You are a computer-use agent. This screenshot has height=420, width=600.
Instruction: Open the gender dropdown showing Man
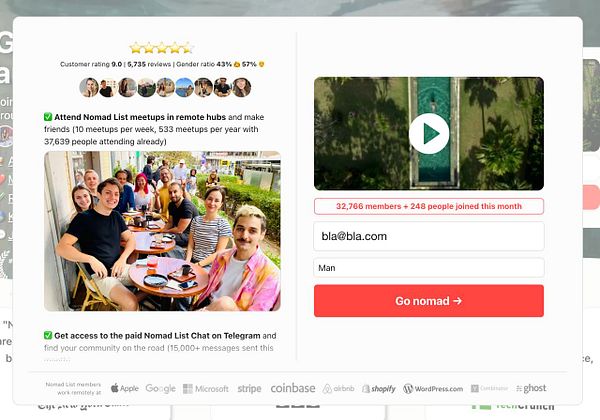click(x=429, y=268)
